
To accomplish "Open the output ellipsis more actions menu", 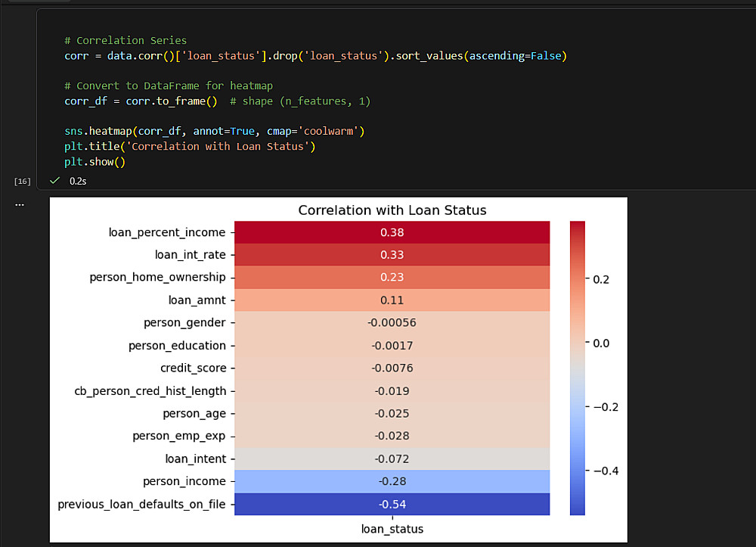I will [20, 204].
